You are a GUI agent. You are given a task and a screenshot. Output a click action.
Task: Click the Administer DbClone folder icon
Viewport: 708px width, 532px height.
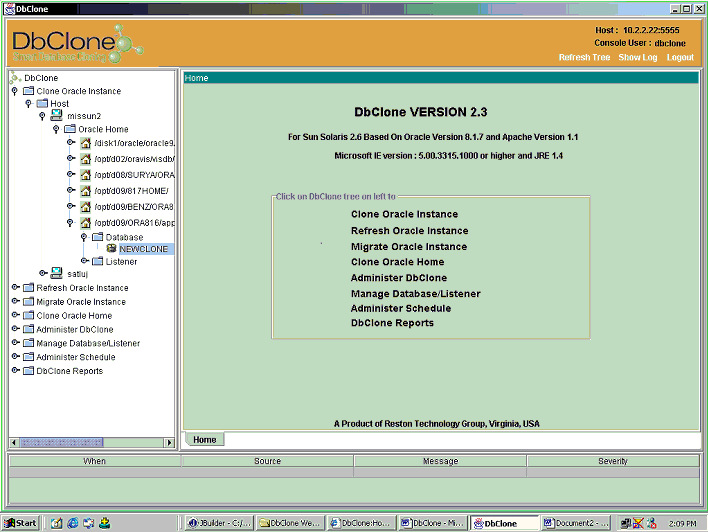tap(28, 329)
